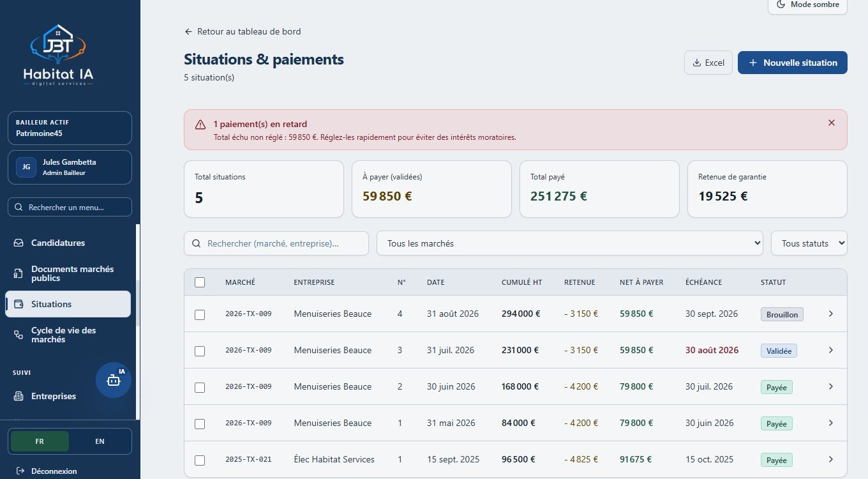
Task: Click the Habitat IA logo
Action: (x=58, y=56)
